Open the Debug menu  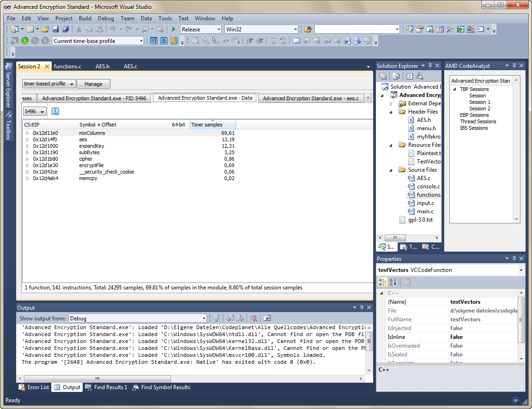106,18
